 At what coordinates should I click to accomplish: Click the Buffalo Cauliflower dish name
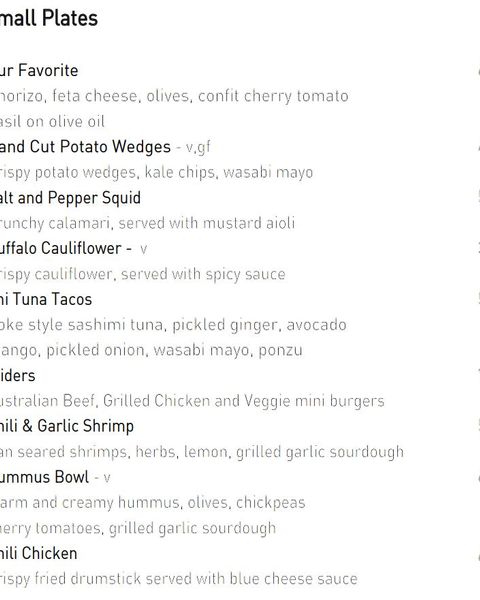60,248
